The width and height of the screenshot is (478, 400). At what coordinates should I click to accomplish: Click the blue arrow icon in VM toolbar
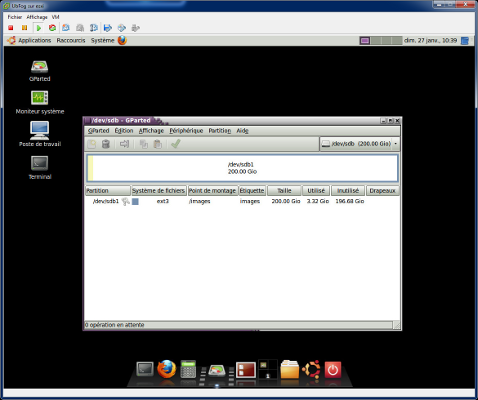(107, 28)
